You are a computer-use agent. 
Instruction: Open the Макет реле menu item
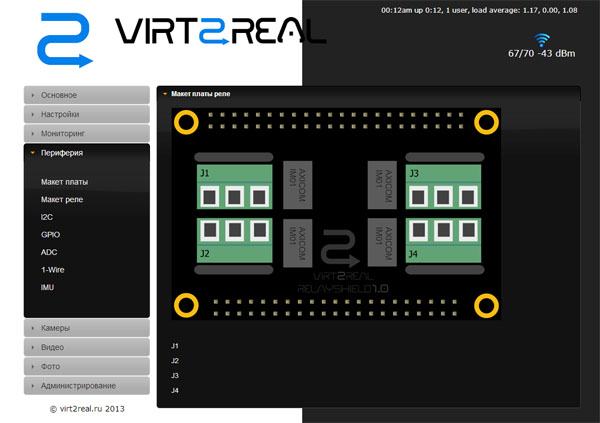(x=62, y=199)
